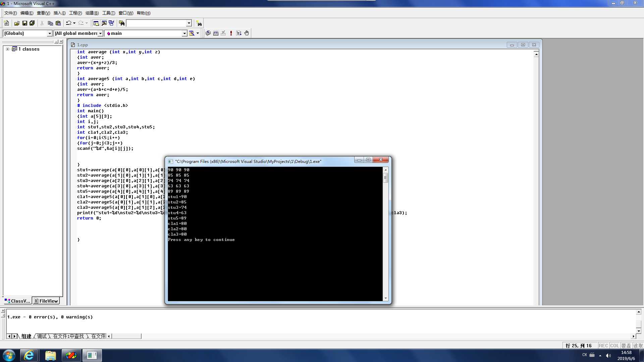The width and height of the screenshot is (644, 362).
Task: Open the main function dropdown
Action: pyautogui.click(x=184, y=33)
